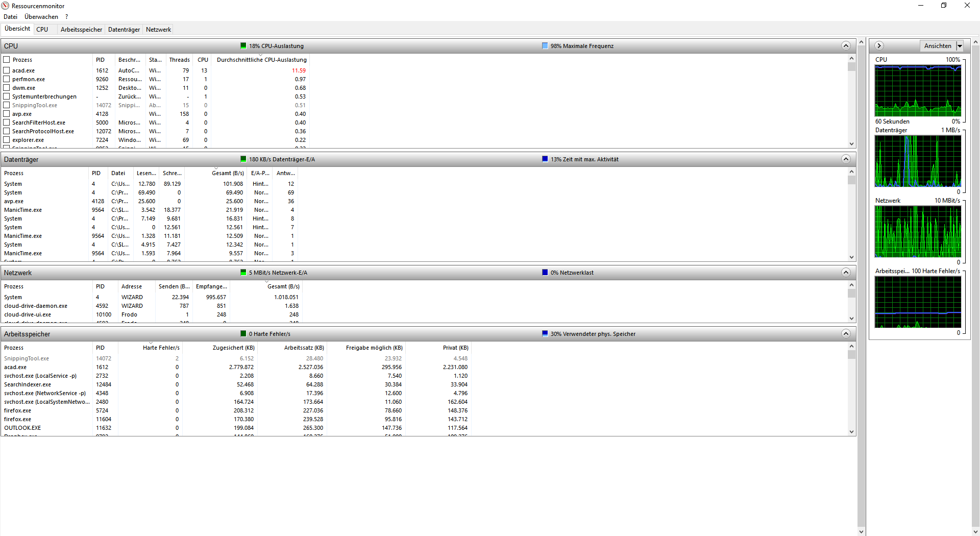Screen dimensions: 980x536
Task: Click the blue Netzwerklast indicator square
Action: [545, 273]
